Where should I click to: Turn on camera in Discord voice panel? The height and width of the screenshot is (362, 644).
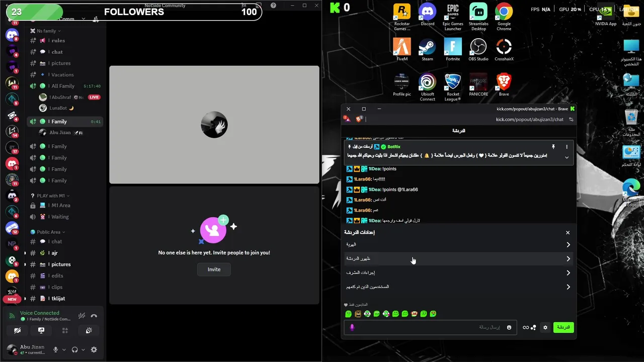tap(17, 330)
